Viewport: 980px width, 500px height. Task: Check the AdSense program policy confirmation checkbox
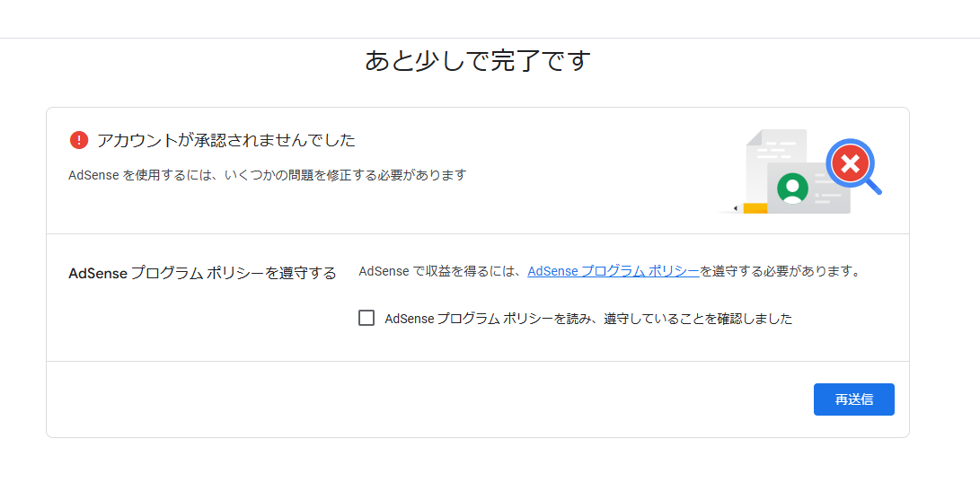coord(366,319)
